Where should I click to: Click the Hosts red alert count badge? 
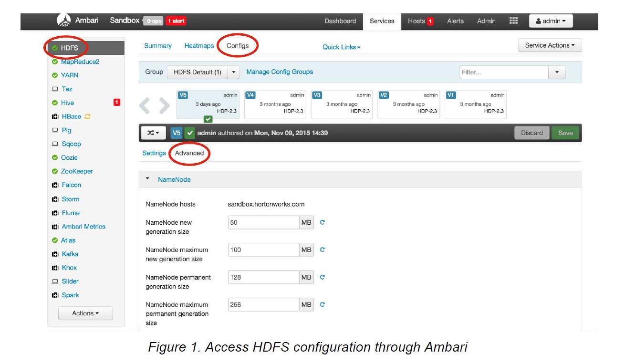(430, 21)
